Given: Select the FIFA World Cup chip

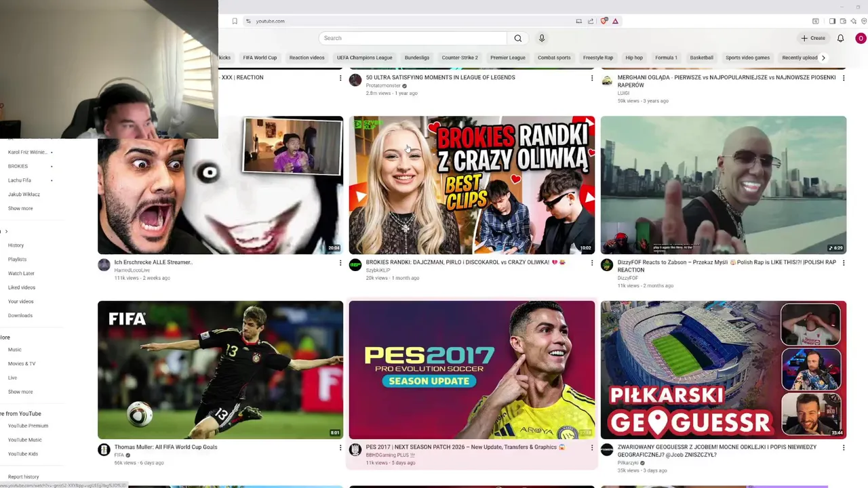Looking at the screenshot, I should coord(260,58).
